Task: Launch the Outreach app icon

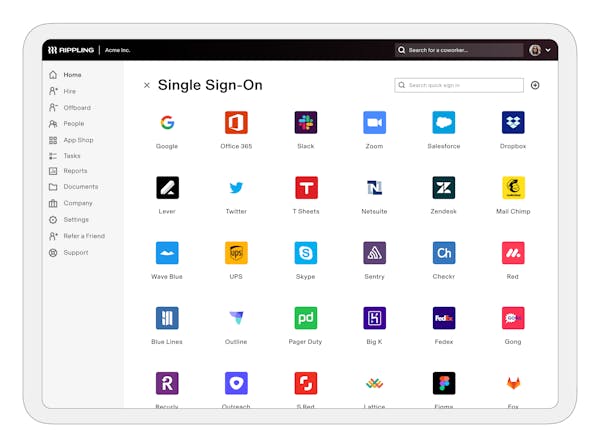Action: pyautogui.click(x=236, y=383)
